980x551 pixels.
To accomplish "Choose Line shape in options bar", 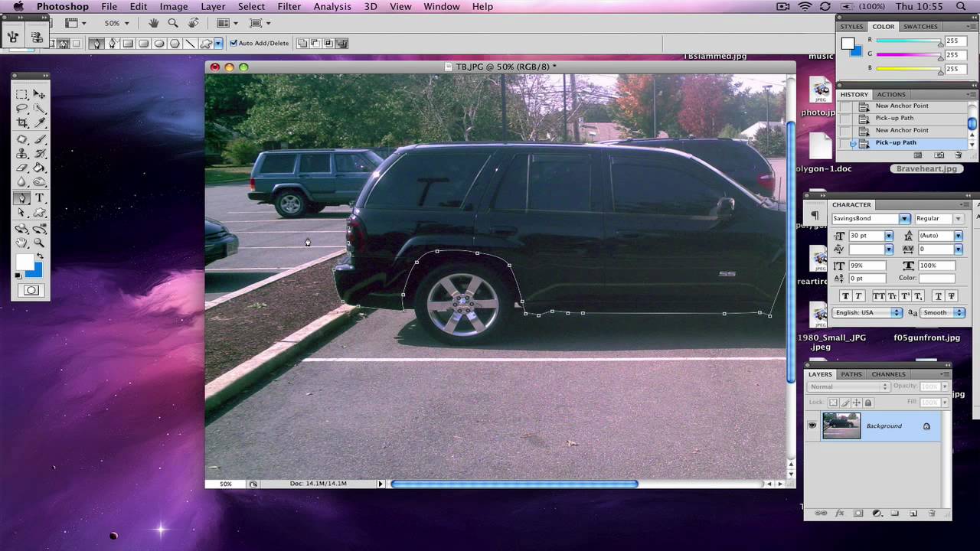I will click(191, 44).
